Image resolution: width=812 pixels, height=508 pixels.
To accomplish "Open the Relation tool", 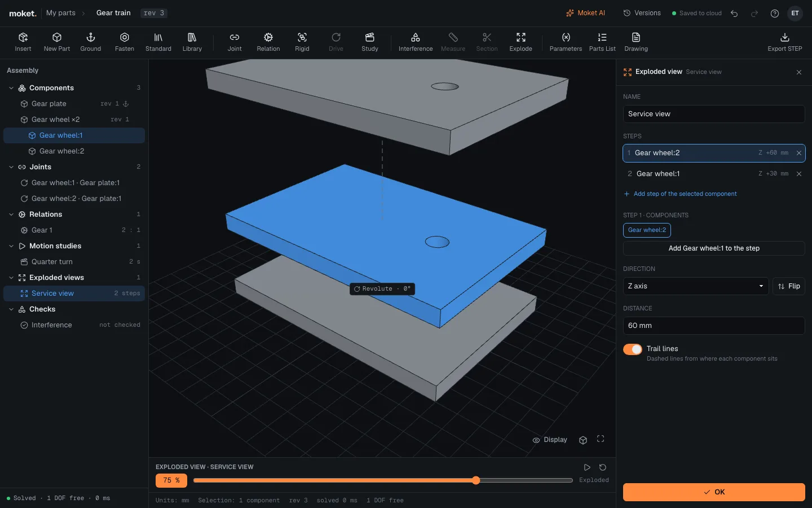I will click(268, 42).
